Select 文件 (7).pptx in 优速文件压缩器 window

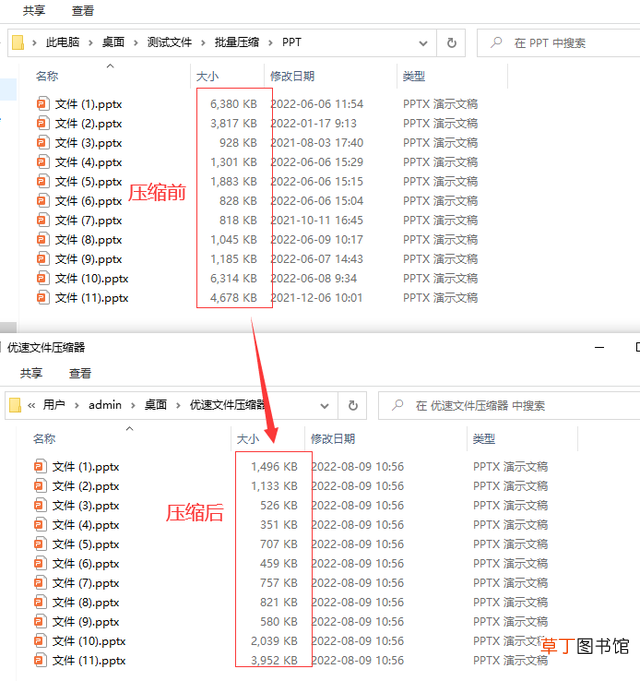point(86,583)
